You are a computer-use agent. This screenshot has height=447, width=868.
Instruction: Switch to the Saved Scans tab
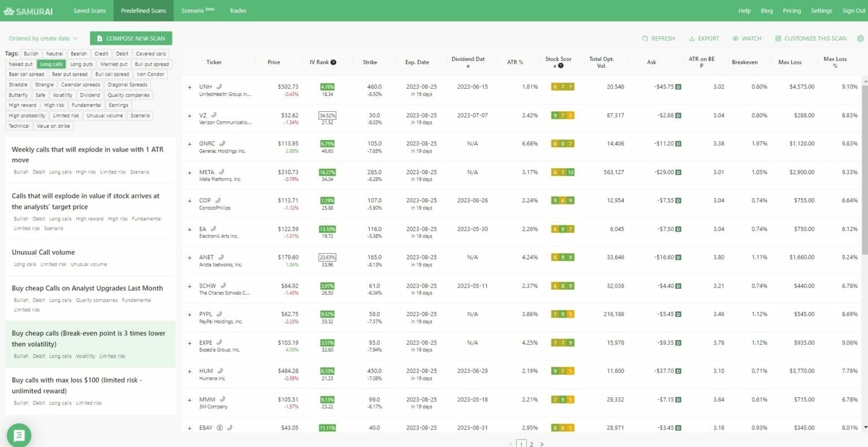(89, 10)
